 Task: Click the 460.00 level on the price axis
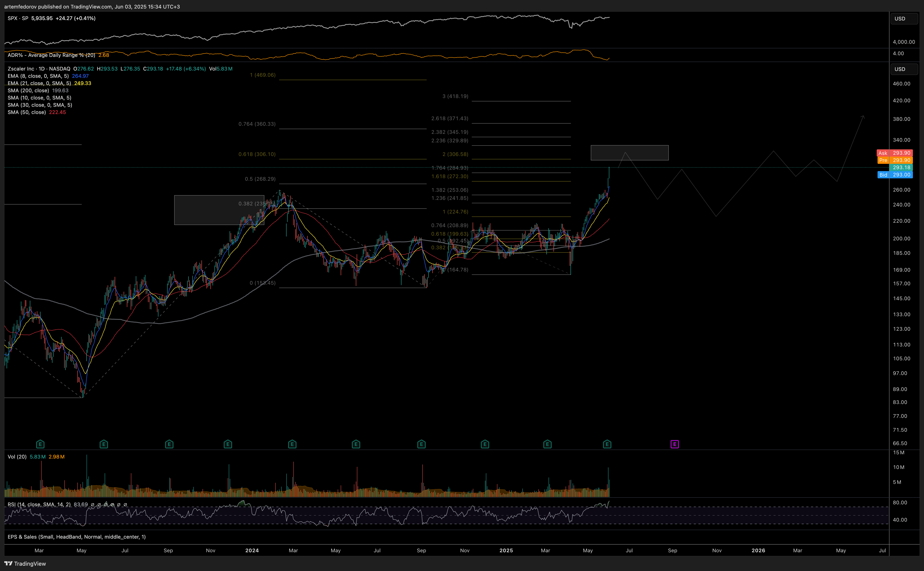[x=901, y=84]
